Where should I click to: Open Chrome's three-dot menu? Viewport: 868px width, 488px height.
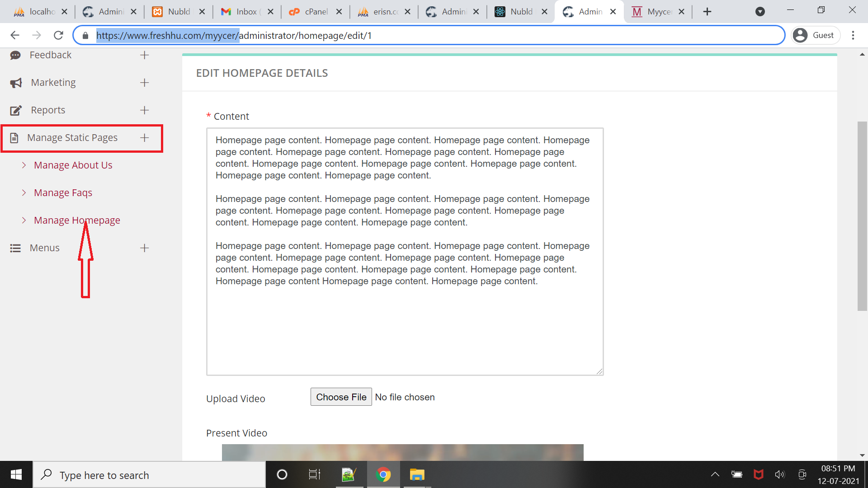tap(853, 35)
